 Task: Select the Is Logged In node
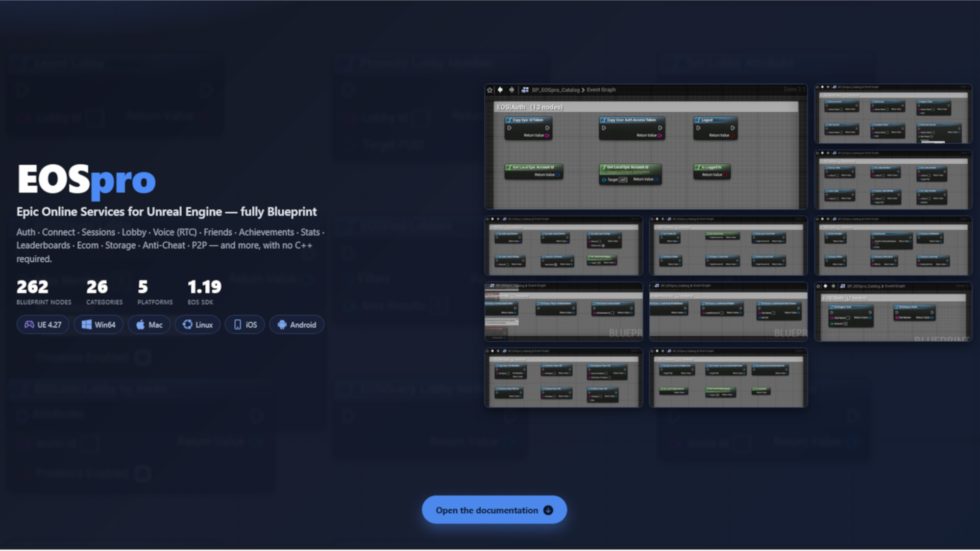pyautogui.click(x=712, y=171)
